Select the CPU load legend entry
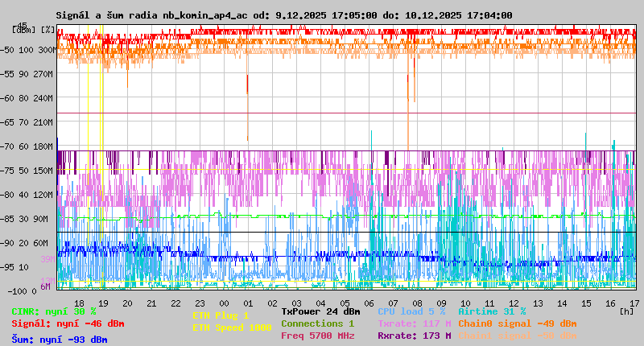The height and width of the screenshot is (346, 644). (411, 311)
